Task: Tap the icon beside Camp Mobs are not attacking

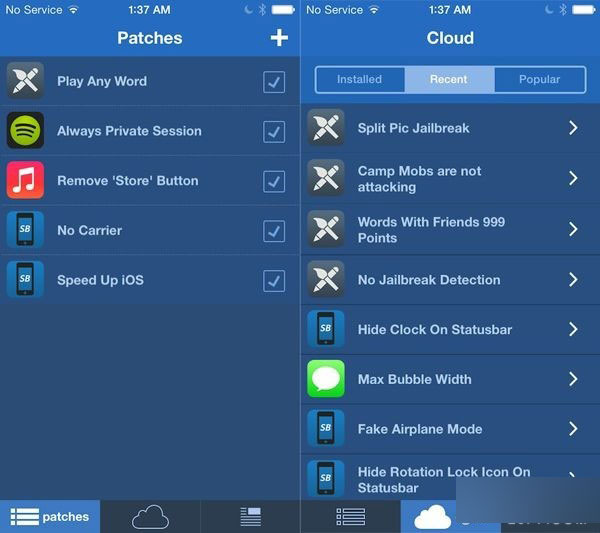Action: point(326,178)
